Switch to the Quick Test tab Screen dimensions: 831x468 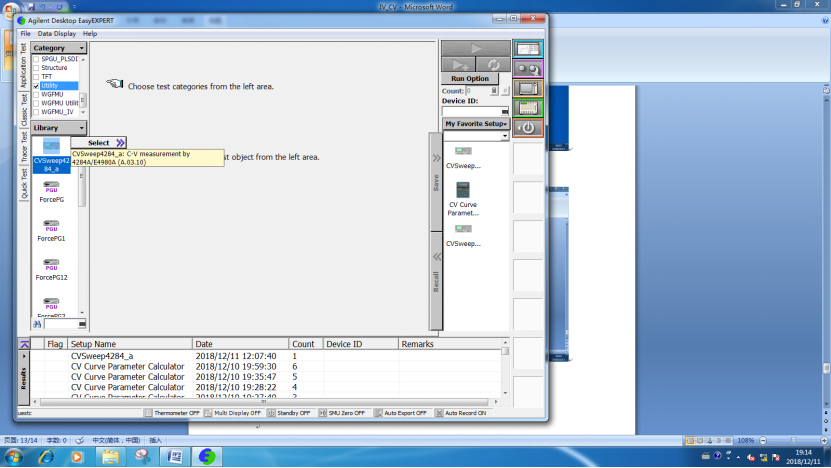click(23, 183)
